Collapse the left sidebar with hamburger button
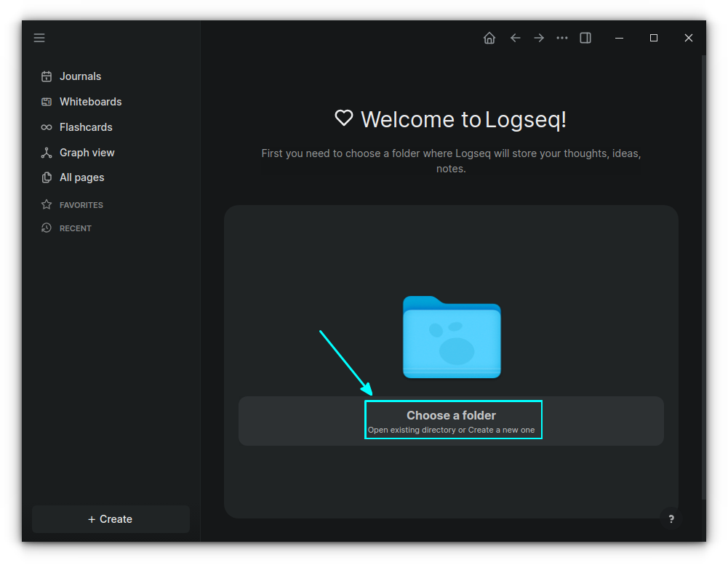This screenshot has width=728, height=565. click(x=39, y=37)
